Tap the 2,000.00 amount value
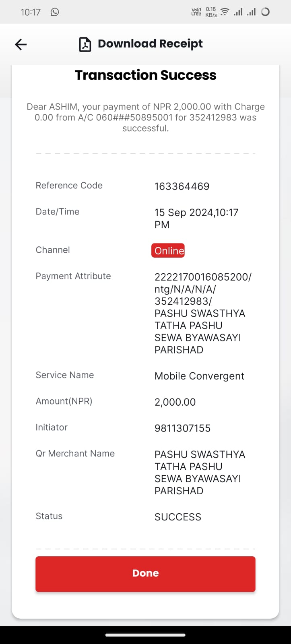The image size is (291, 644). point(175,402)
